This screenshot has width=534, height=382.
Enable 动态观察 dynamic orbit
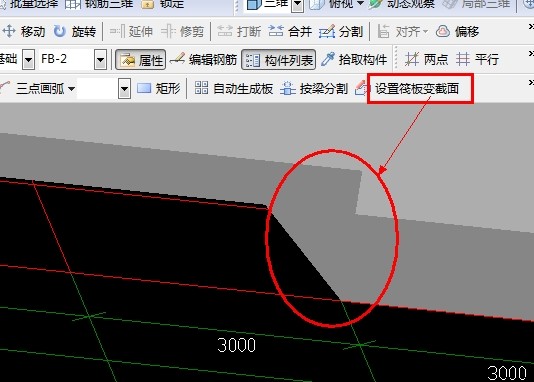click(402, 5)
